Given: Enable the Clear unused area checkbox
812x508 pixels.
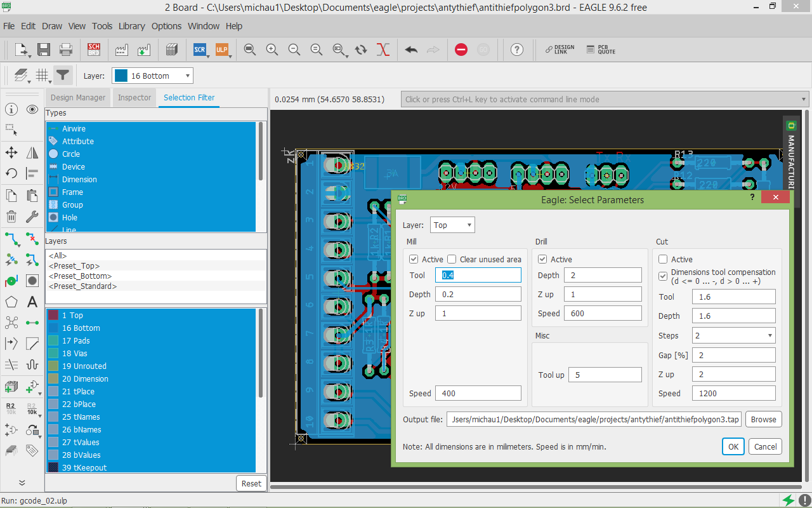Looking at the screenshot, I should coord(452,259).
